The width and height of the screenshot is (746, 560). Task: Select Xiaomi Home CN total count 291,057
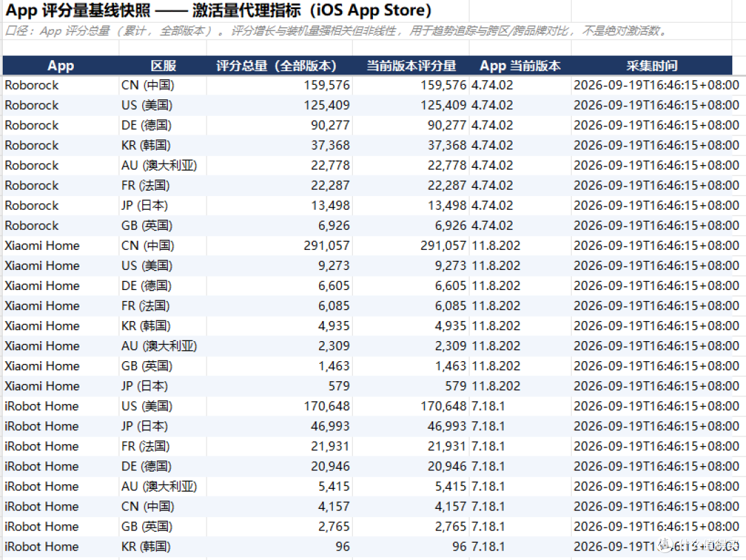click(x=326, y=246)
